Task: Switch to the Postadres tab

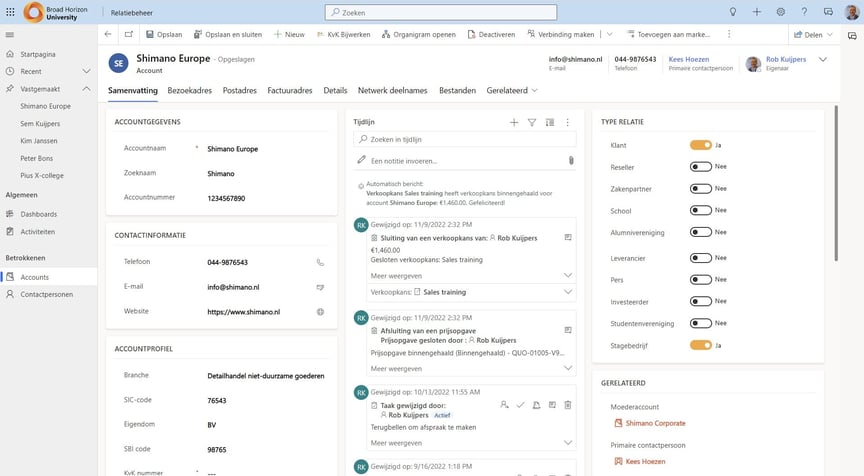Action: pyautogui.click(x=240, y=90)
